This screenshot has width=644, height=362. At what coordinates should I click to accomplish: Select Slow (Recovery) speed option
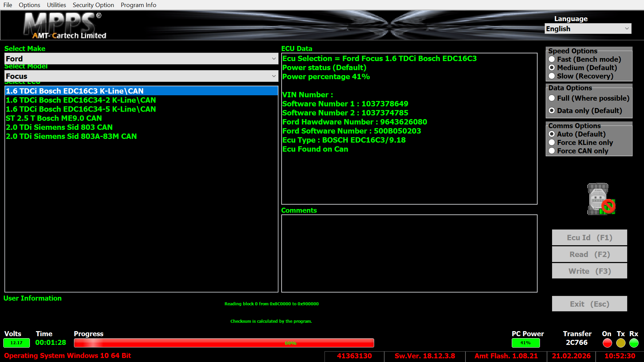coord(552,76)
